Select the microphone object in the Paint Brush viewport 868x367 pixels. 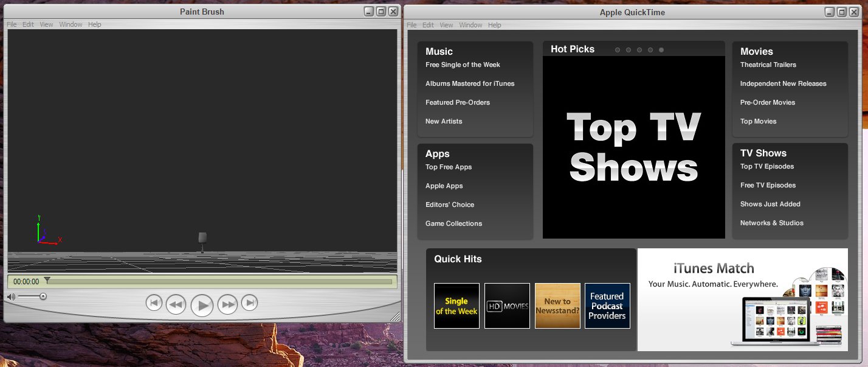click(x=202, y=242)
